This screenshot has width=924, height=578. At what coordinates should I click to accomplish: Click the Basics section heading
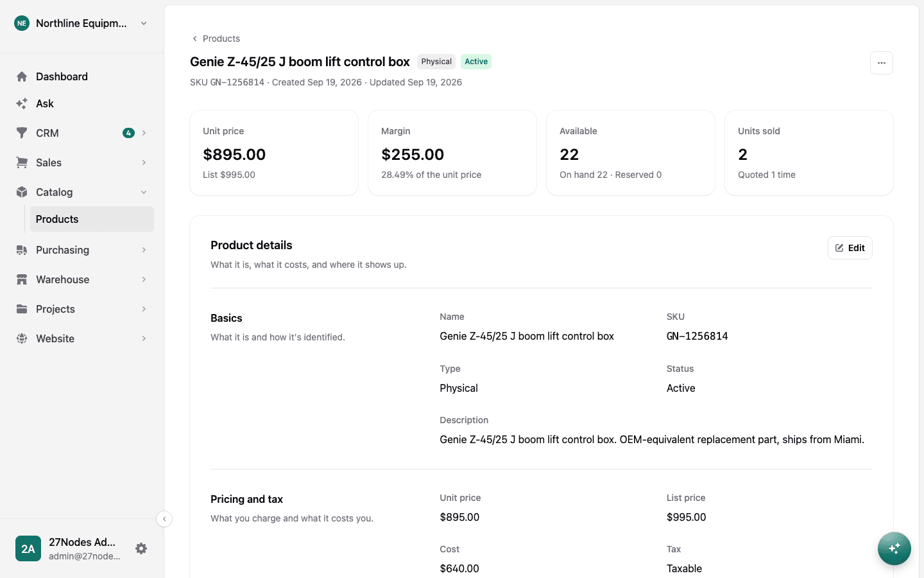227,318
